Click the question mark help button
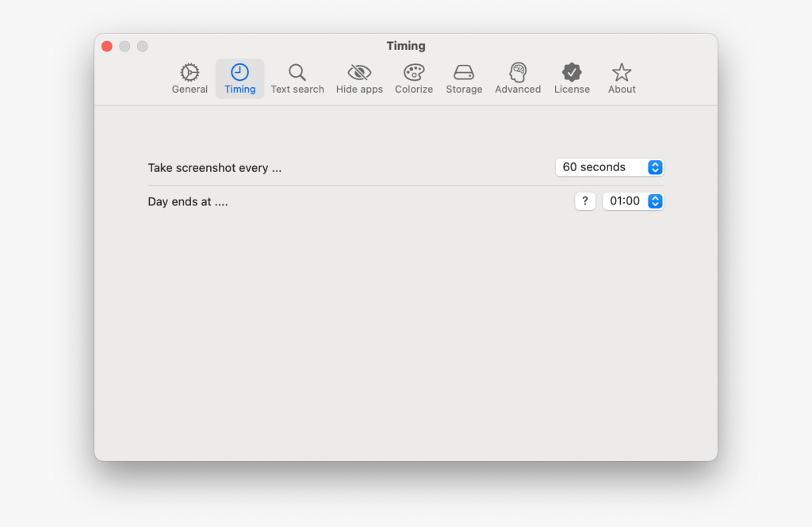Viewport: 812px width, 527px height. pyautogui.click(x=585, y=200)
